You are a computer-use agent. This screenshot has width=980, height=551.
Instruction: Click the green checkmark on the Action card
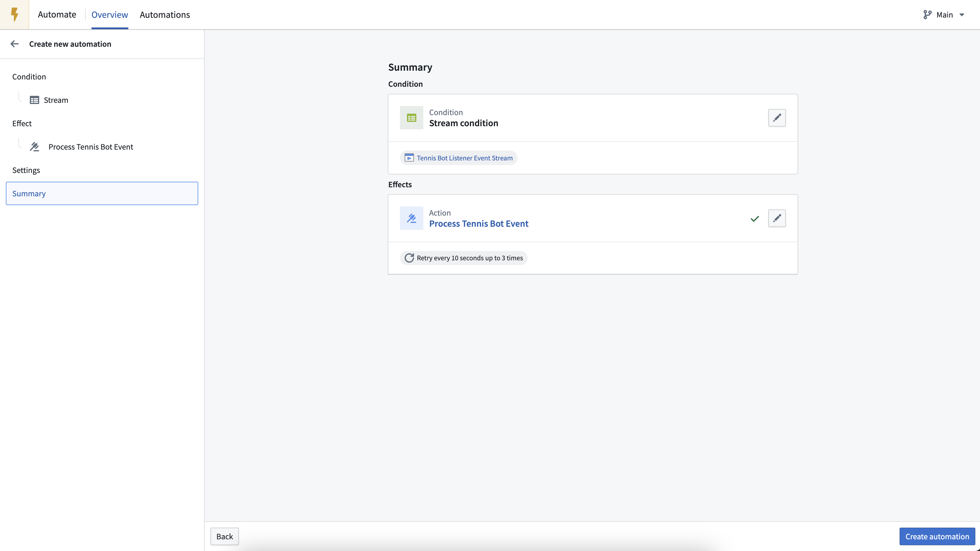coord(755,219)
